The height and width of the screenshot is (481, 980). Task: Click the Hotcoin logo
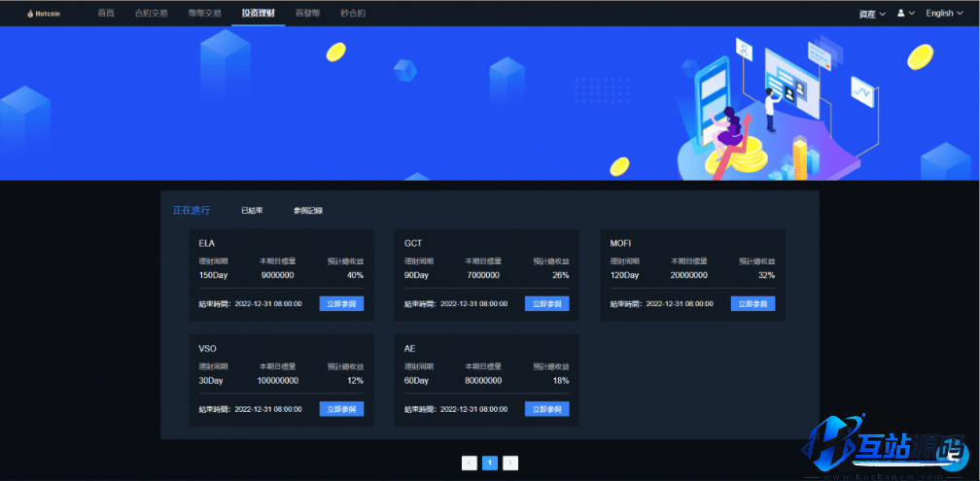tap(44, 14)
